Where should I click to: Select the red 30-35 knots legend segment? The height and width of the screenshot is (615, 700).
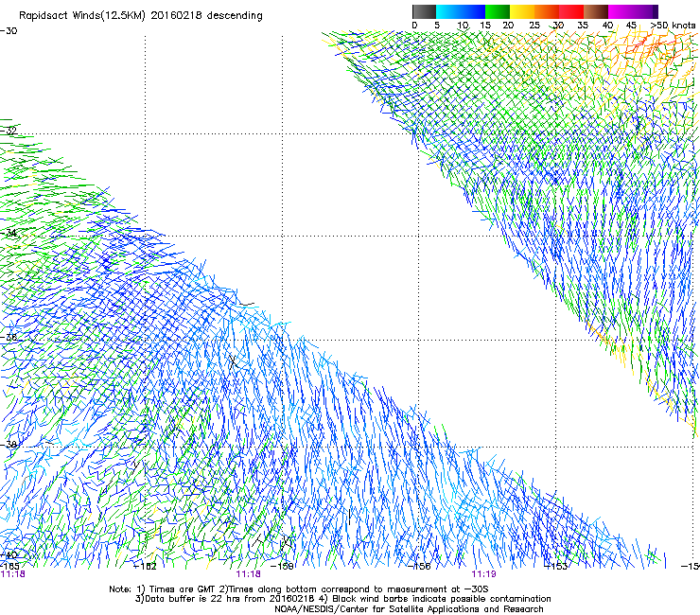coord(571,11)
